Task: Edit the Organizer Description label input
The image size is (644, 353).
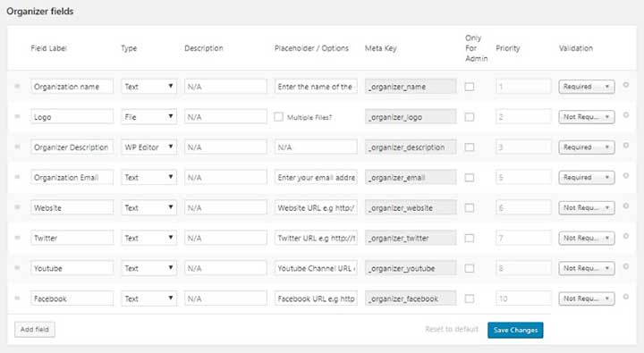Action: pos(72,147)
